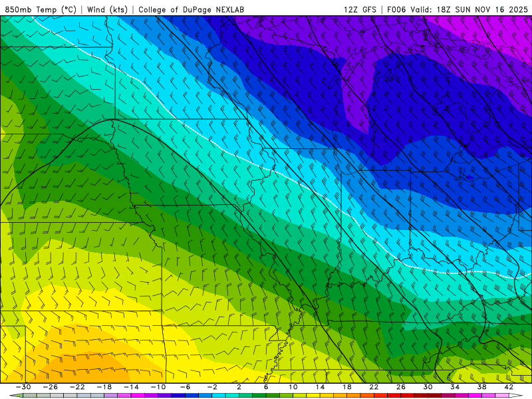The image size is (532, 399).
Task: Click the -26 color scale label
Action: (51, 387)
